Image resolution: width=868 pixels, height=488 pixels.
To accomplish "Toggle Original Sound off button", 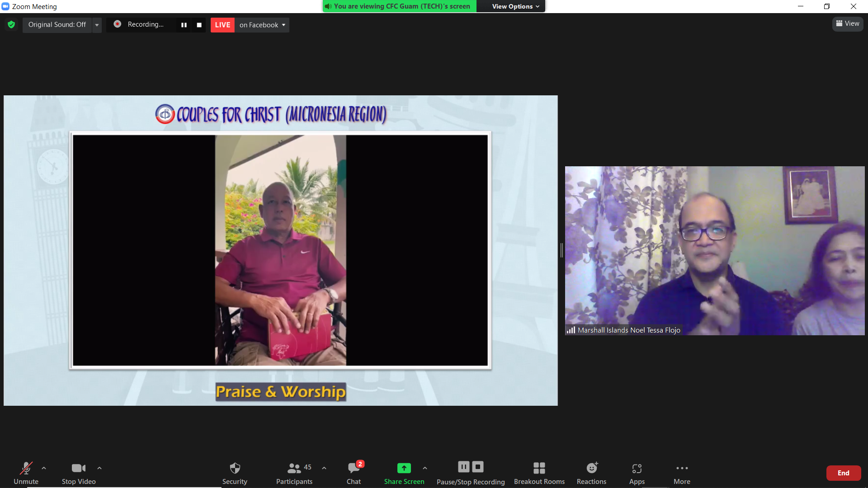I will [x=57, y=24].
